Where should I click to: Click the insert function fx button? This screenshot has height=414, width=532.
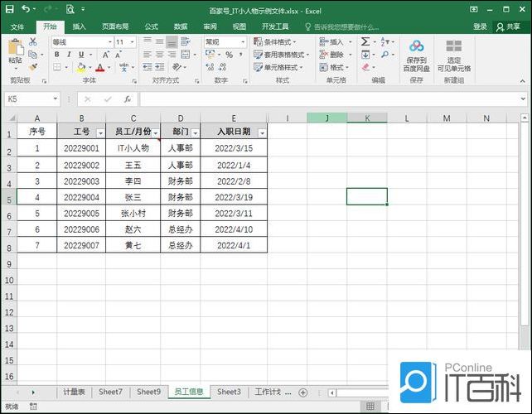[x=128, y=99]
